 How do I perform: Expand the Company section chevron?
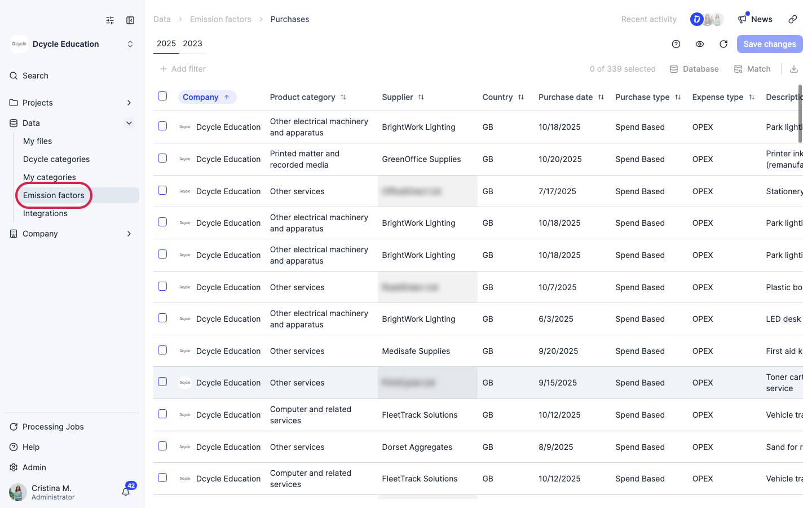[129, 234]
